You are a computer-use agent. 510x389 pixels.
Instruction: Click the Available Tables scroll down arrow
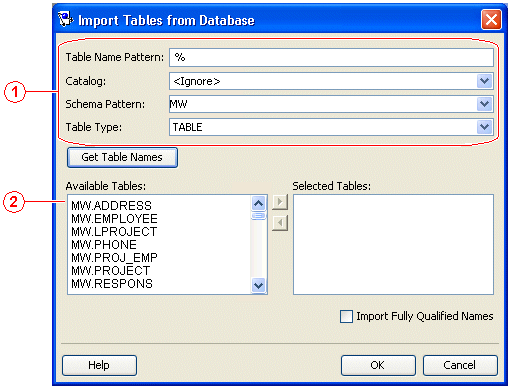[259, 285]
